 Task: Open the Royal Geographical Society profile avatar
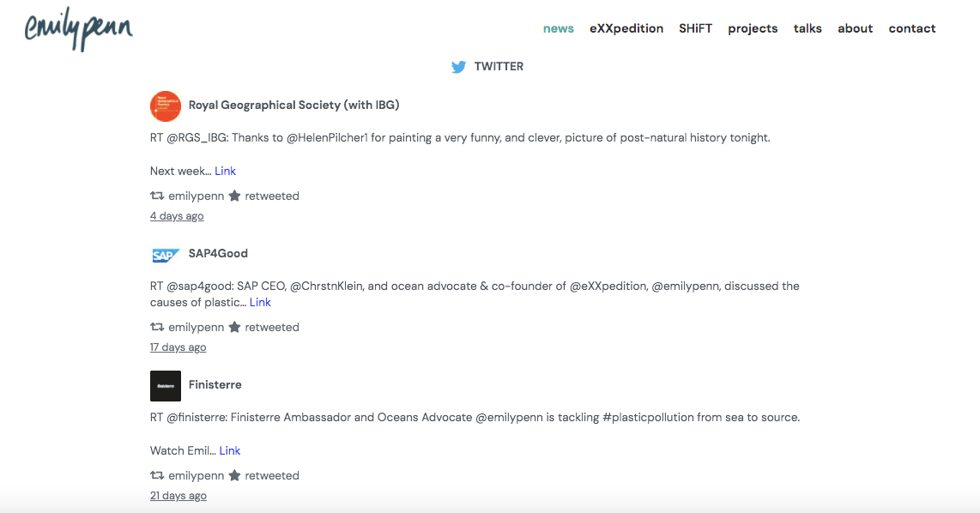(165, 106)
